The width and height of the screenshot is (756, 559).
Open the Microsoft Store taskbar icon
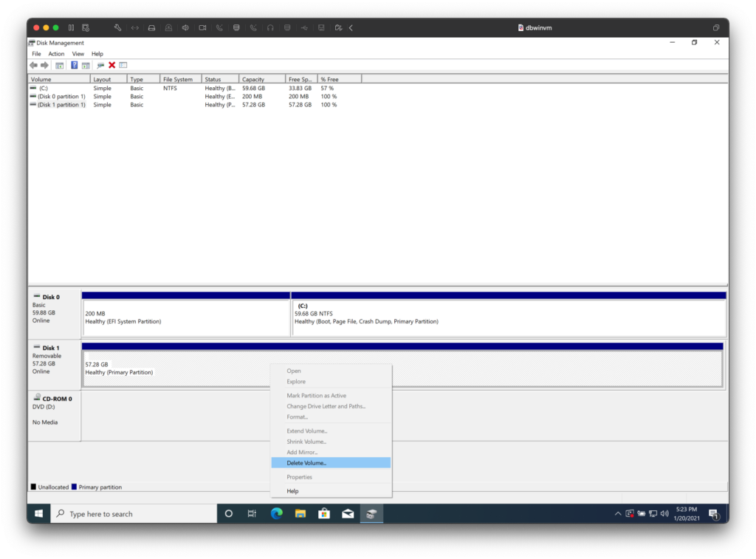point(324,514)
